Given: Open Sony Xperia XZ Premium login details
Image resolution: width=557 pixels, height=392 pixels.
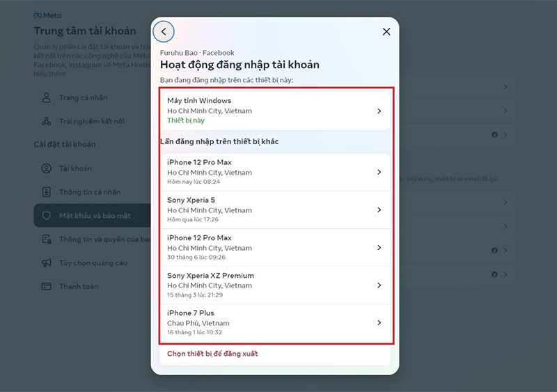Looking at the screenshot, I should tap(274, 285).
